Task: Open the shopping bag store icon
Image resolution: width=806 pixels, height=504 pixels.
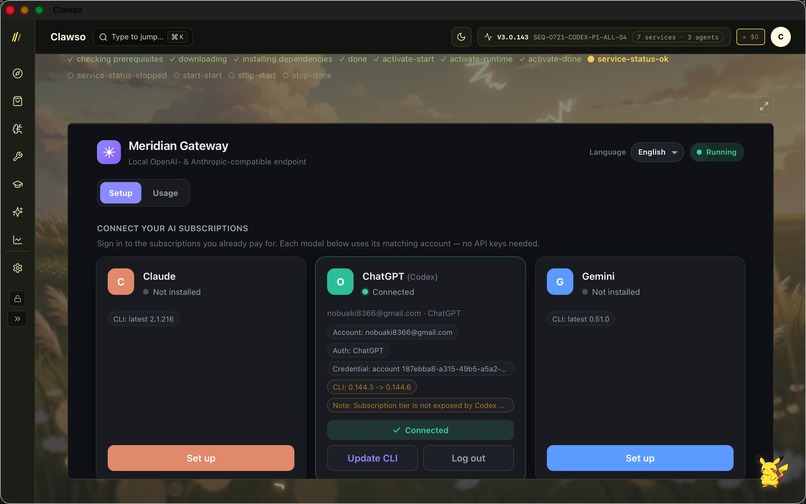Action: pyautogui.click(x=17, y=101)
